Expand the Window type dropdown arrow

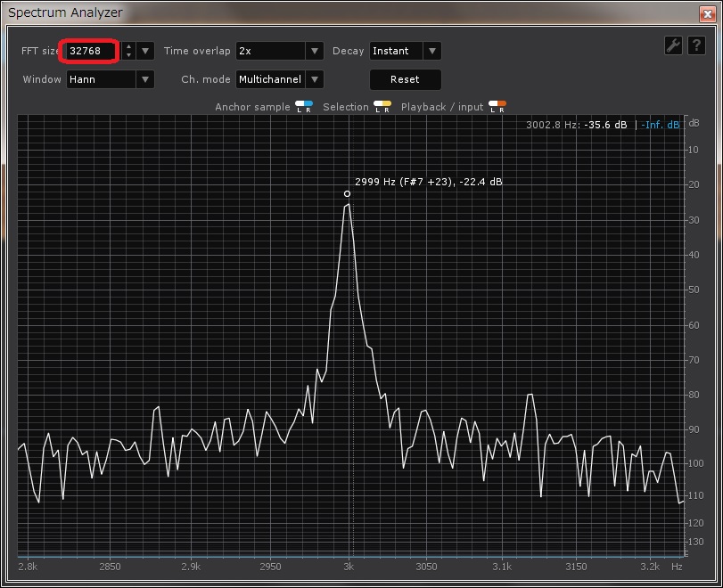(x=145, y=79)
